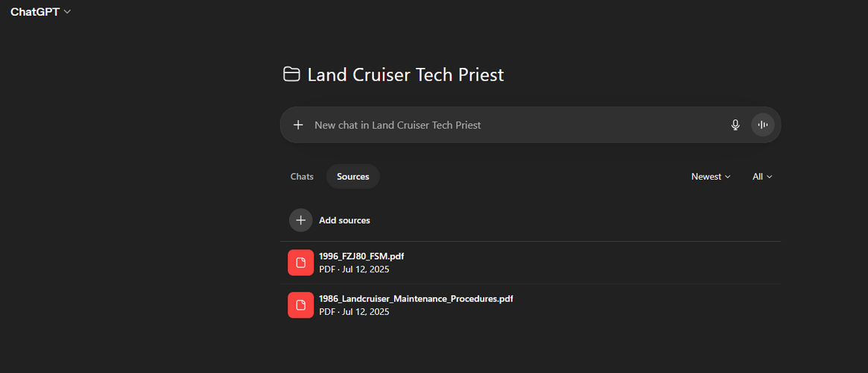Click the small chevron next to All

pyautogui.click(x=770, y=177)
